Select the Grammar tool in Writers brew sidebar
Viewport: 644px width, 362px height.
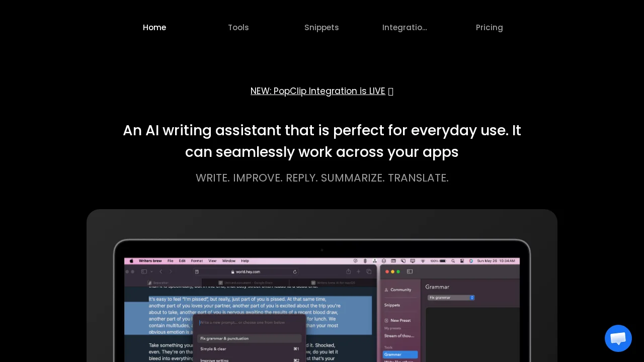[393, 354]
